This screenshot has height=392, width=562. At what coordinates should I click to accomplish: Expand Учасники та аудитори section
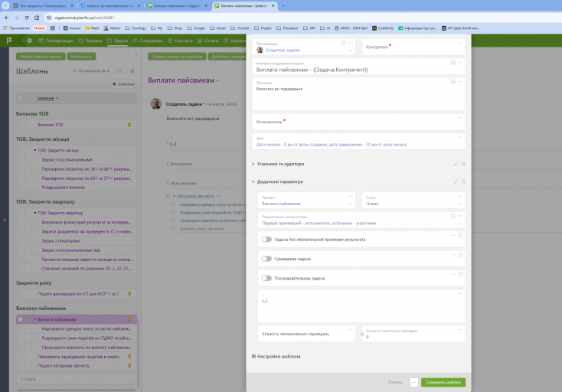253,164
